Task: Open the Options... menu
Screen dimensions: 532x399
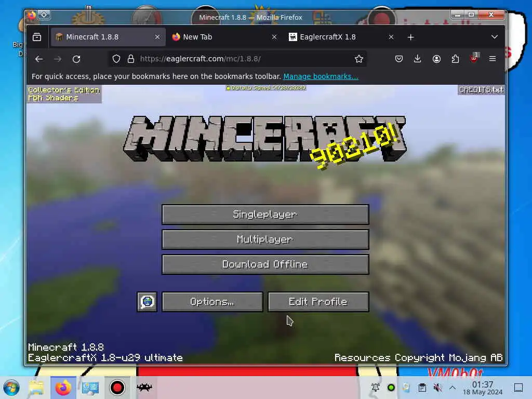Action: [212, 302]
